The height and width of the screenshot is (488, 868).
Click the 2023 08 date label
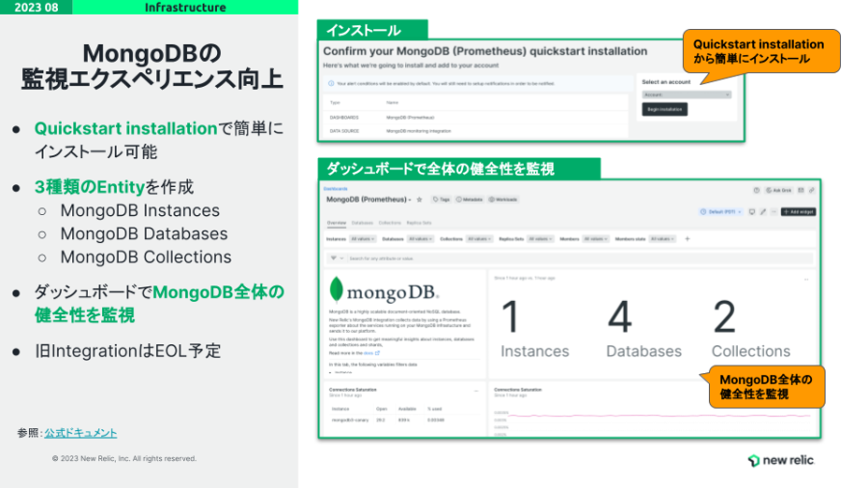pyautogui.click(x=36, y=7)
